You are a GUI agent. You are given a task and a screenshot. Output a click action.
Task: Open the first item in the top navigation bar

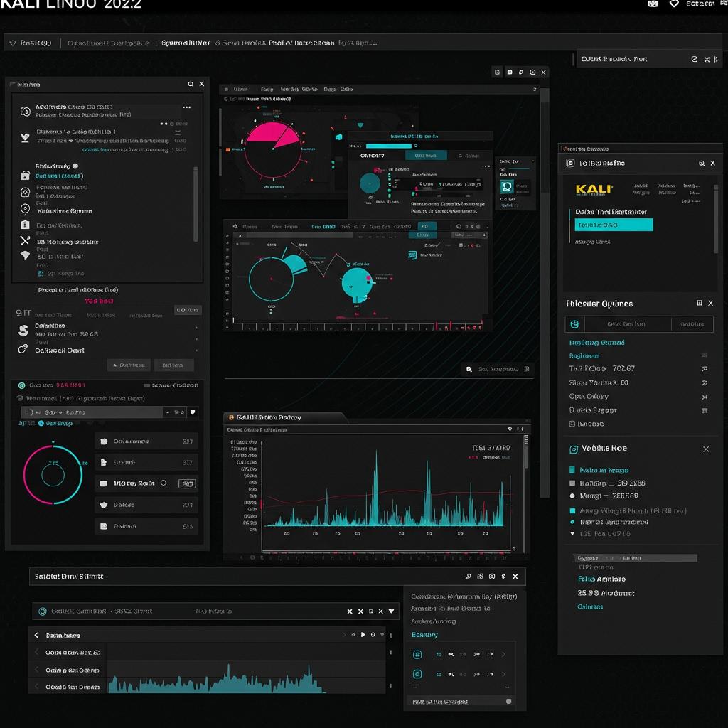(31, 43)
